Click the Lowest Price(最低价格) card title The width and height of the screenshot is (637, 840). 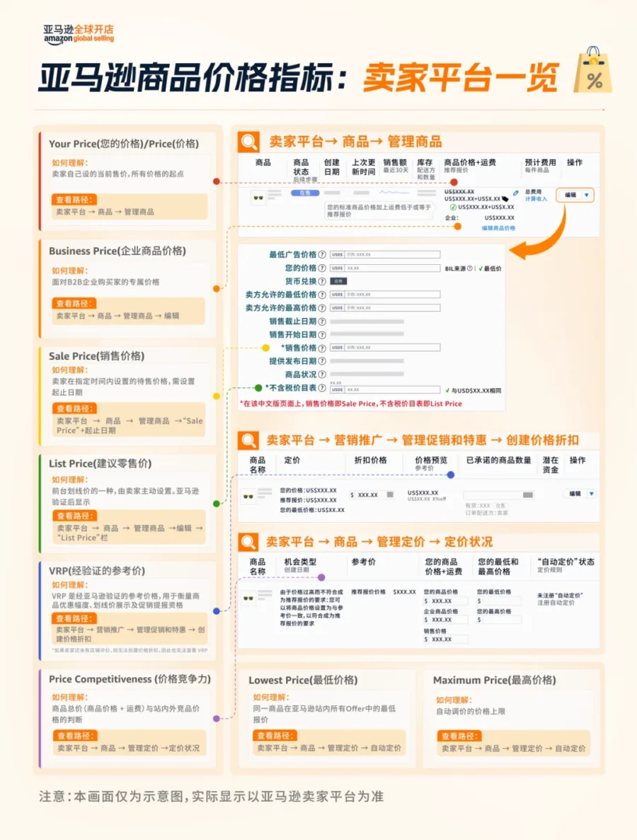tap(303, 680)
